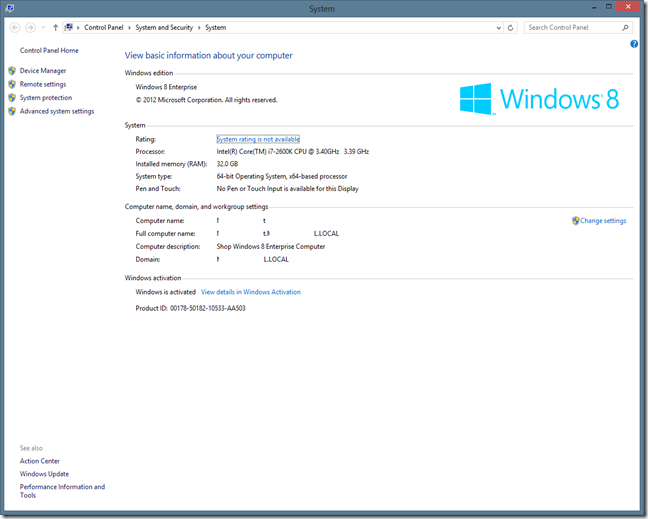Expand the address bar history dropdown

(498, 28)
